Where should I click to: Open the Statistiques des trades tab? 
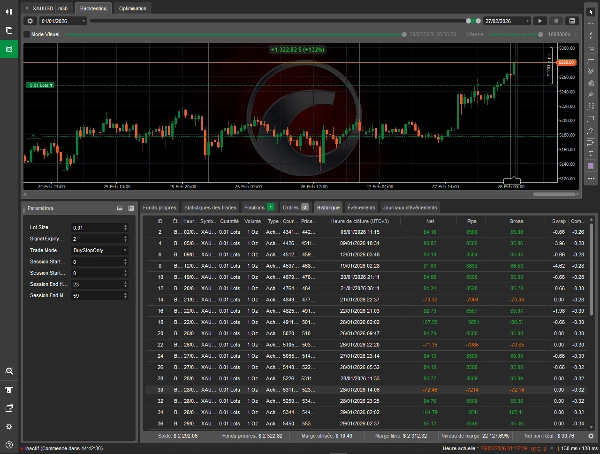click(x=210, y=207)
